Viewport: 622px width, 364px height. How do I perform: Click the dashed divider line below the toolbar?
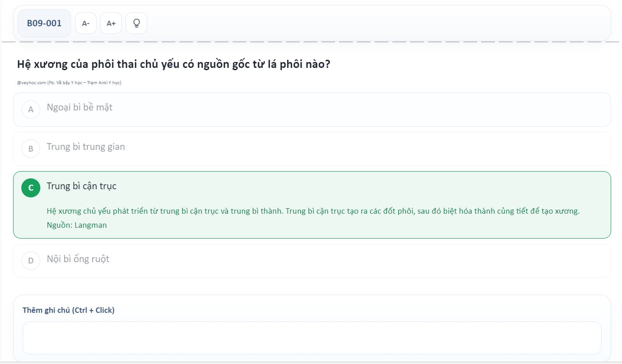click(x=311, y=42)
